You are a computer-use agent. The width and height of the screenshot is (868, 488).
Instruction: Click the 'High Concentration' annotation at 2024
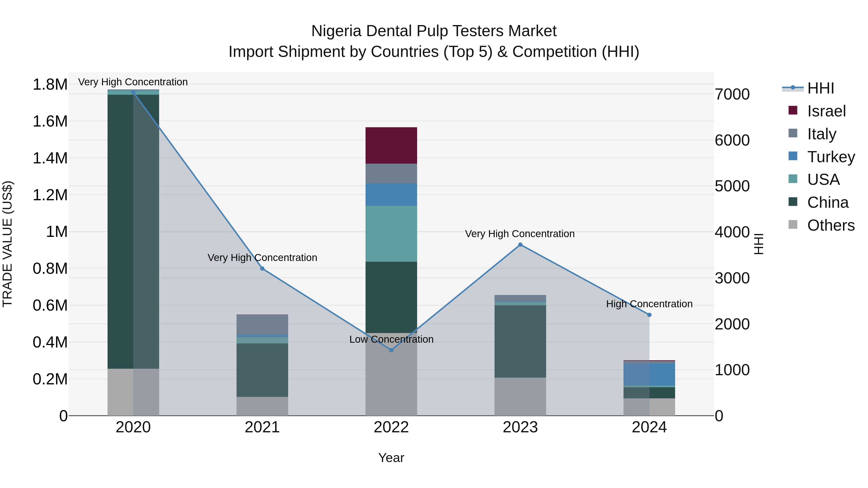click(649, 304)
